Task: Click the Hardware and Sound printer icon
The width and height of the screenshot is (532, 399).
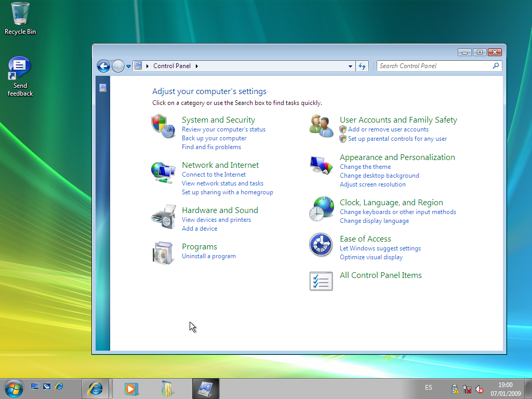Action: point(163,217)
